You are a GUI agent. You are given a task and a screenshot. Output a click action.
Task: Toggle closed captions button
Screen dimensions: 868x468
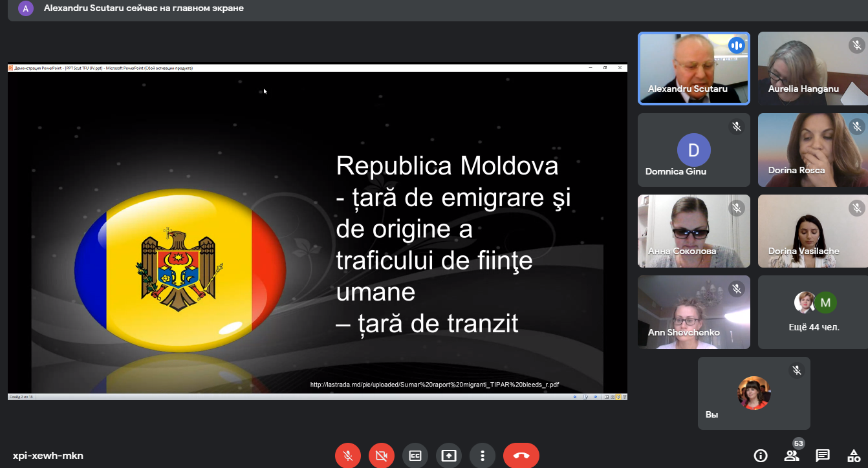pyautogui.click(x=415, y=456)
